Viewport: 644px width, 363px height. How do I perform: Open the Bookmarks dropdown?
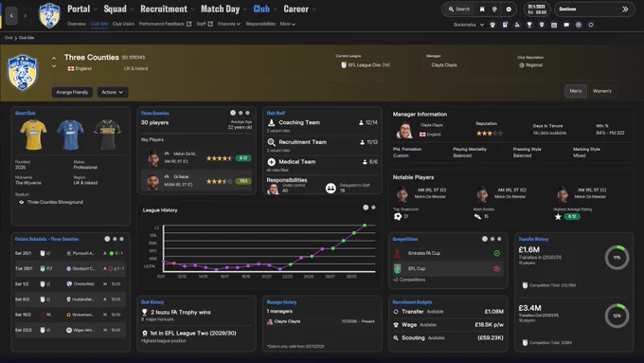coord(469,25)
